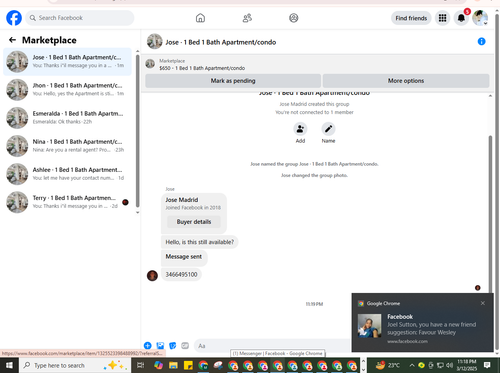Open the Friends icon in top navigation
Image resolution: width=500 pixels, height=373 pixels.
point(247,18)
